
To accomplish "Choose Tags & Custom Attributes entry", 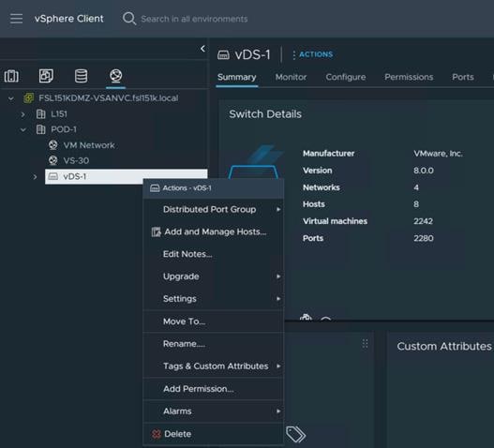I will (214, 366).
